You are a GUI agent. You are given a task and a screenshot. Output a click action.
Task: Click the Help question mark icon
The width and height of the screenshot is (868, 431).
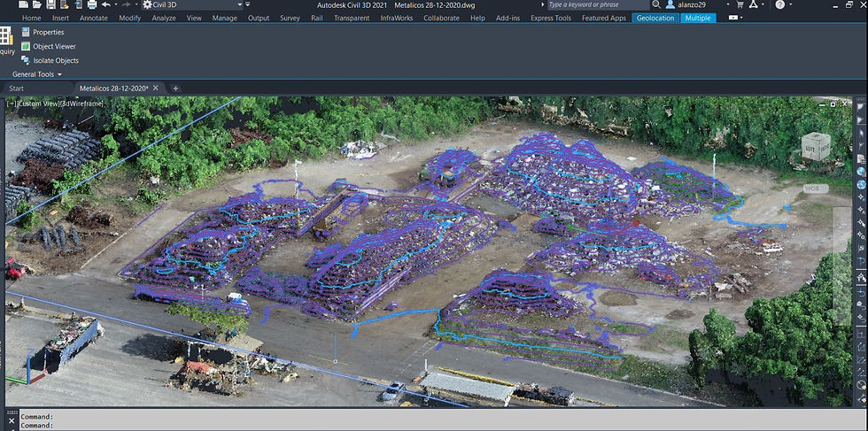(780, 4)
